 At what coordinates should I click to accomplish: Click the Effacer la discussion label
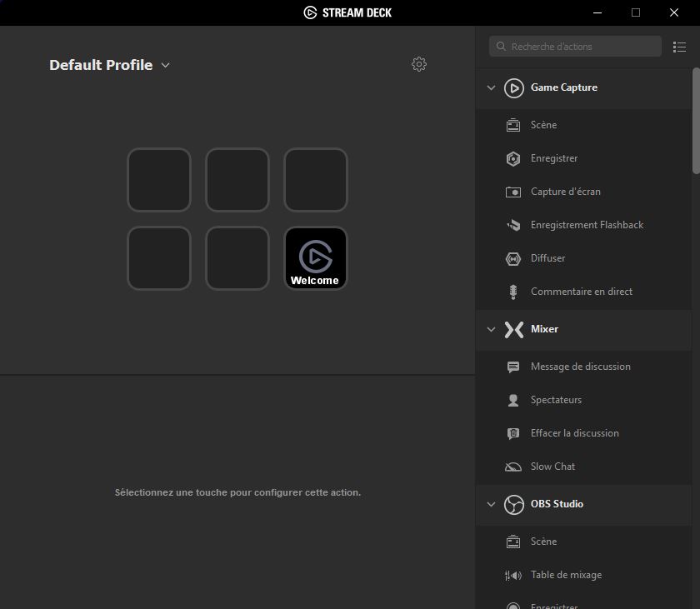click(574, 433)
